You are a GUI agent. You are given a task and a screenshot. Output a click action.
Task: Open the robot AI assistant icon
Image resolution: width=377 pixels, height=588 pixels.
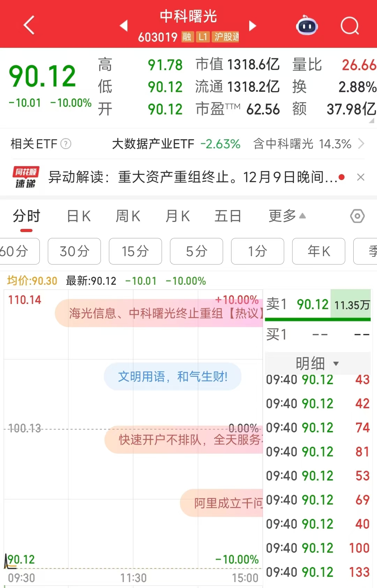click(306, 25)
